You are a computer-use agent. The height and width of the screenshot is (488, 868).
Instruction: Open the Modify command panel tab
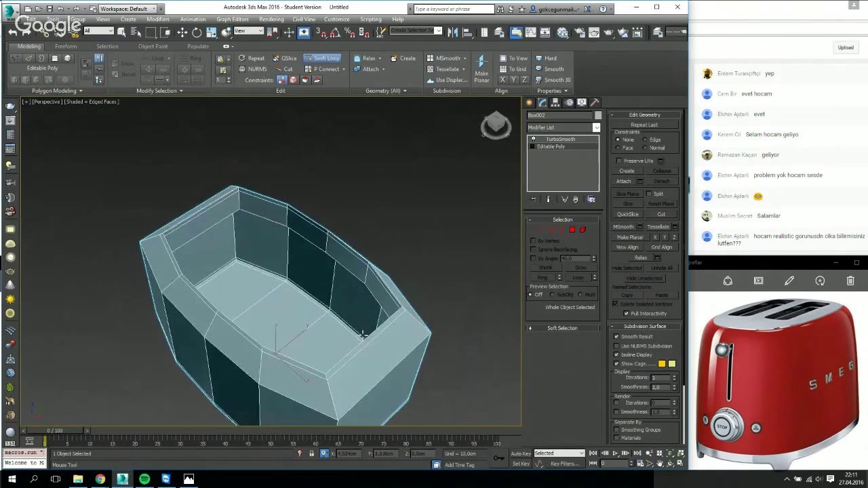click(x=542, y=102)
